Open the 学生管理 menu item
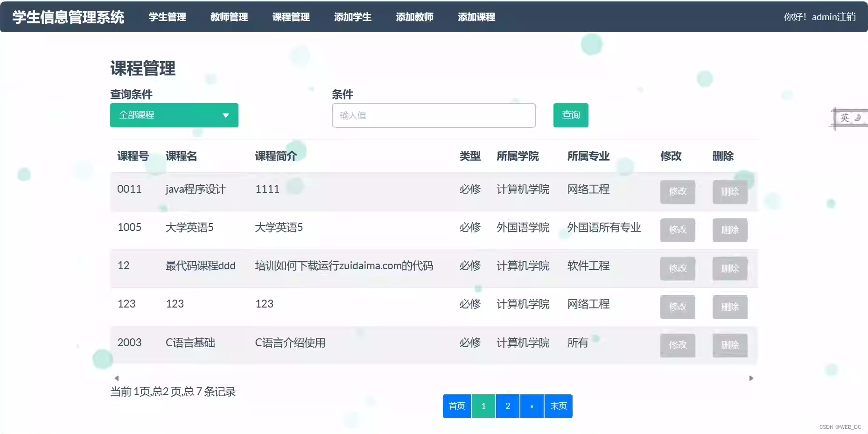Viewport: 868px width, 434px height. tap(167, 17)
